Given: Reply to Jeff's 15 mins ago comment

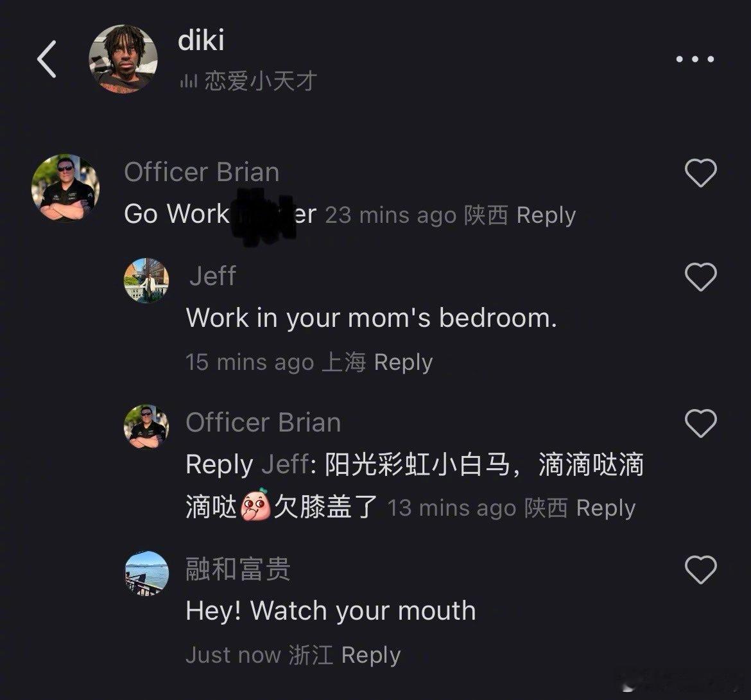Looking at the screenshot, I should pyautogui.click(x=403, y=362).
